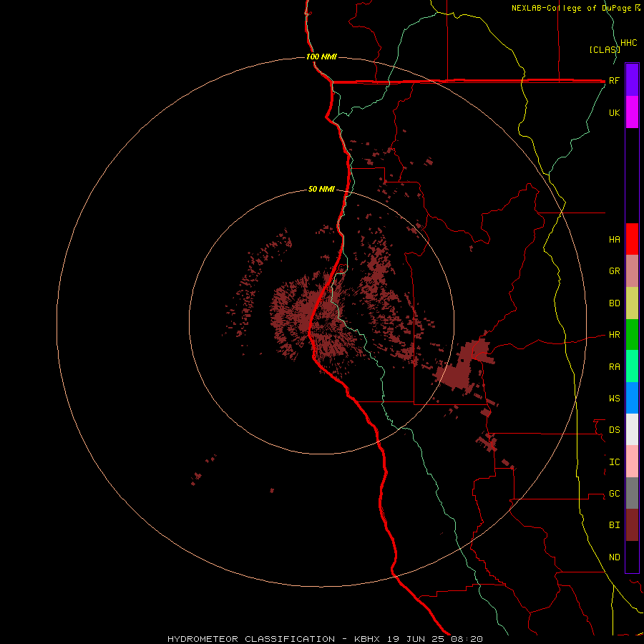
Task: Click the WS legend label
Action: coord(614,398)
